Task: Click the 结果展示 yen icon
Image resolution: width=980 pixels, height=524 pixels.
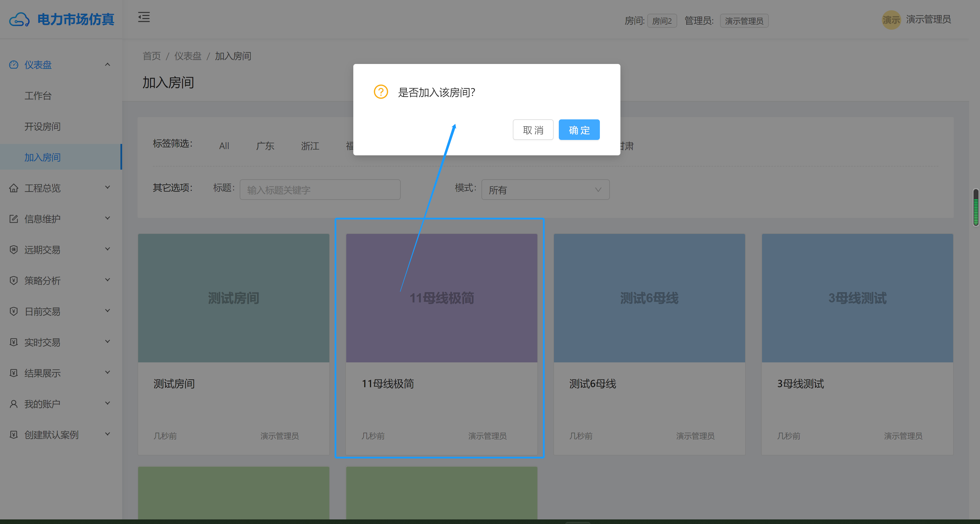Action: coord(14,373)
